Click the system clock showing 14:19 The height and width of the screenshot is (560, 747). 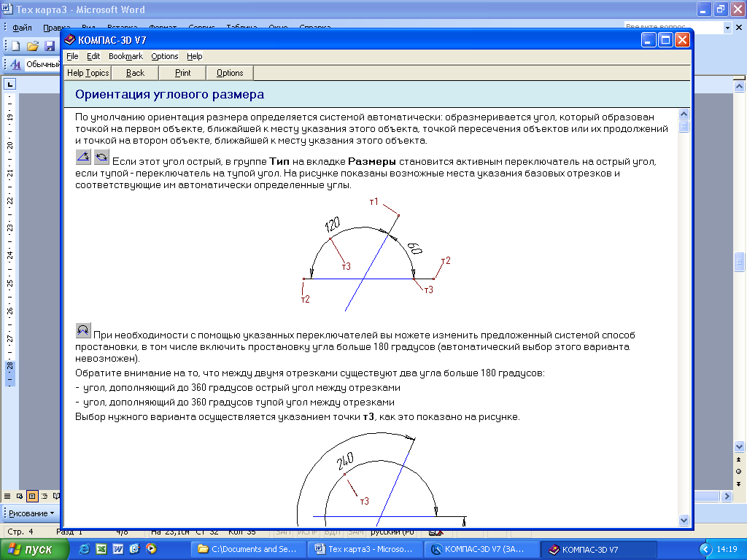click(x=727, y=549)
